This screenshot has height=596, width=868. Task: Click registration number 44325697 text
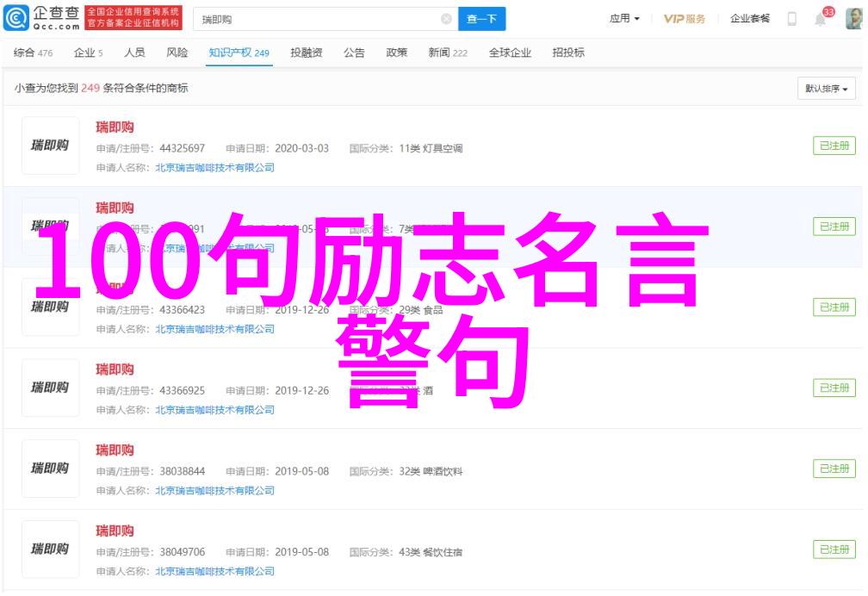pyautogui.click(x=183, y=148)
